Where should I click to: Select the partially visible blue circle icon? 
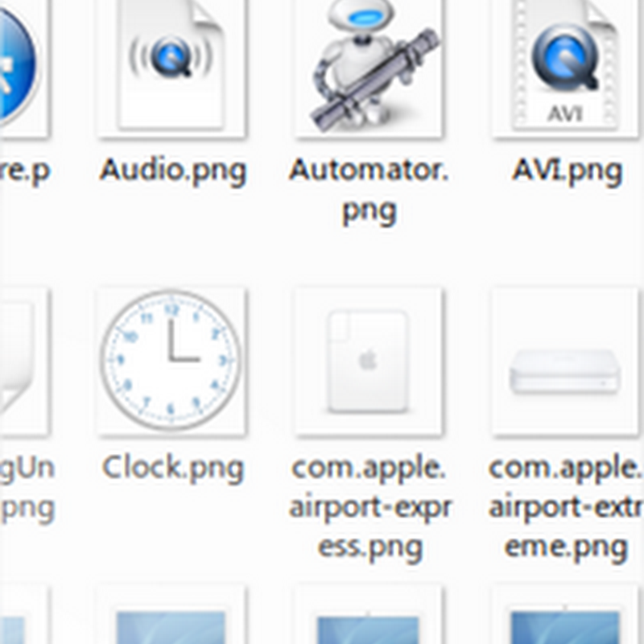click(19, 66)
